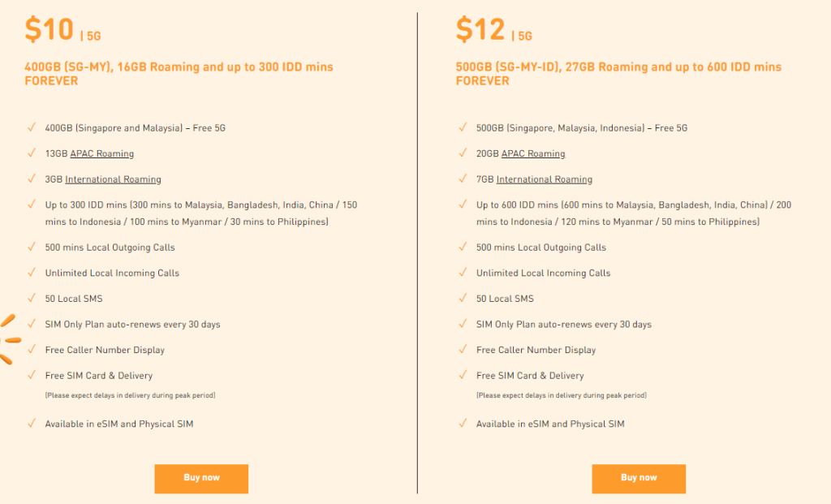Open International Roaming link under 3GB
This screenshot has height=504, width=831.
(113, 179)
